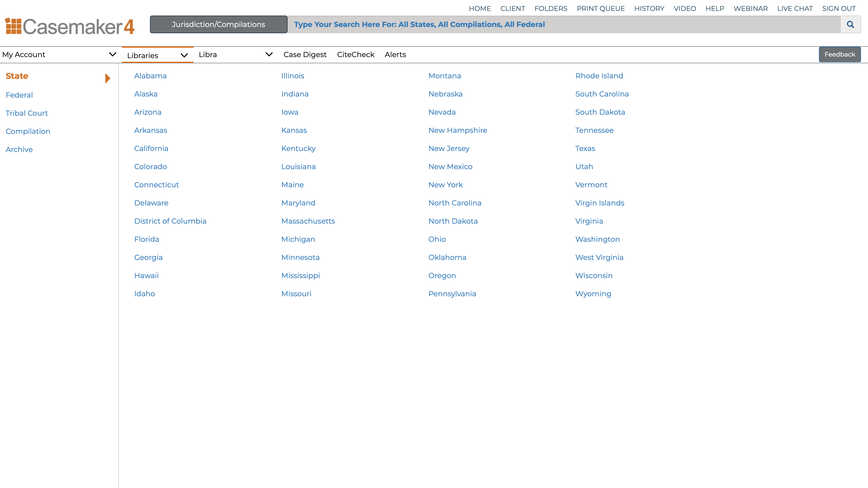Image resolution: width=868 pixels, height=488 pixels.
Task: Open Live Chat support icon
Action: [x=795, y=8]
